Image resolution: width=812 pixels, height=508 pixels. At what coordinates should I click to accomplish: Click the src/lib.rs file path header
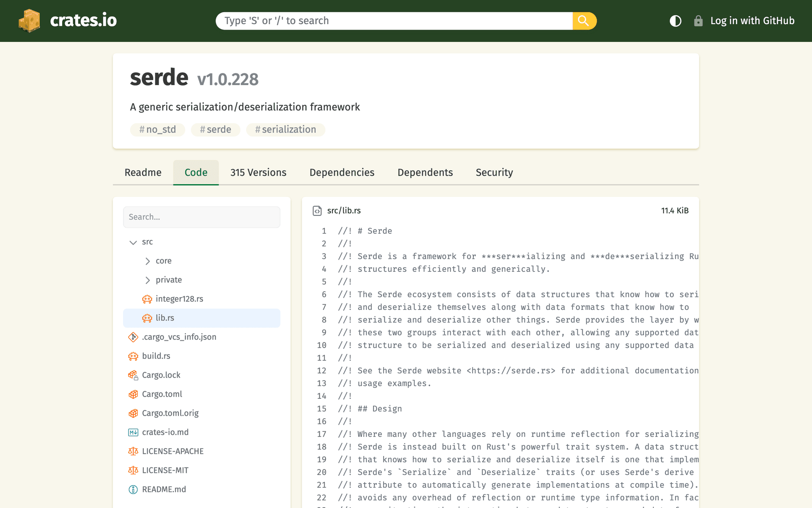(x=344, y=211)
